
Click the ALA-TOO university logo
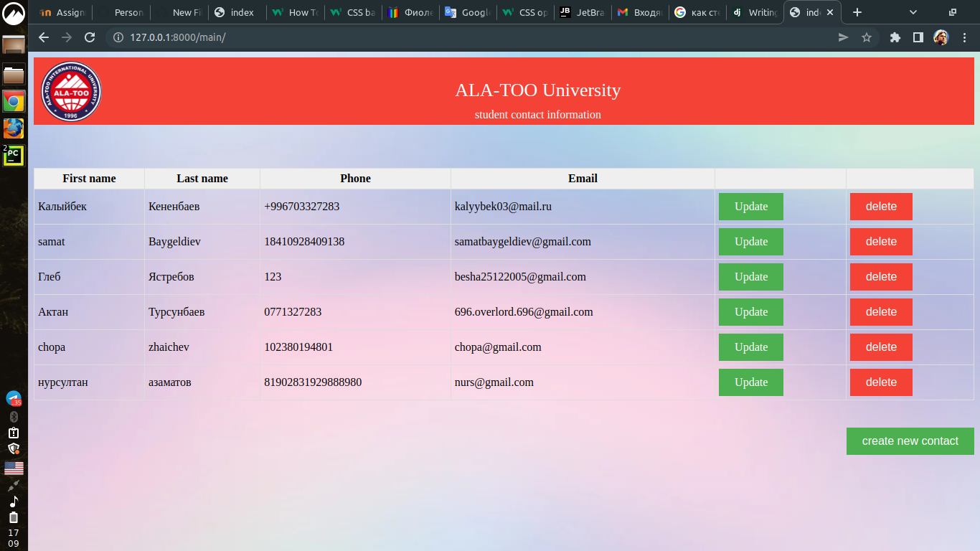click(70, 91)
